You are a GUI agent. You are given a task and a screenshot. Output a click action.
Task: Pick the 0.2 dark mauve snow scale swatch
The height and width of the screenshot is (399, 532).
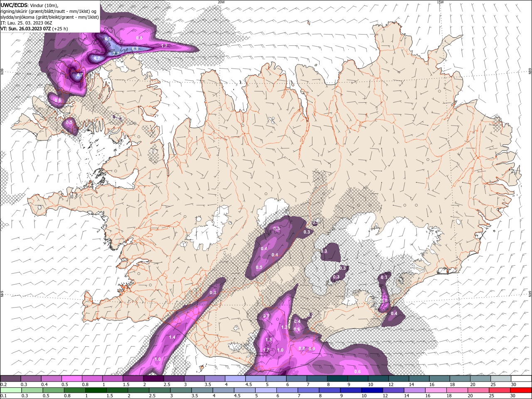[x=10, y=379]
